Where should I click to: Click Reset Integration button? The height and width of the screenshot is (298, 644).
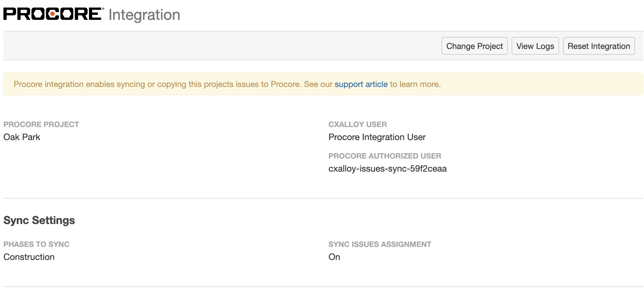(x=599, y=46)
